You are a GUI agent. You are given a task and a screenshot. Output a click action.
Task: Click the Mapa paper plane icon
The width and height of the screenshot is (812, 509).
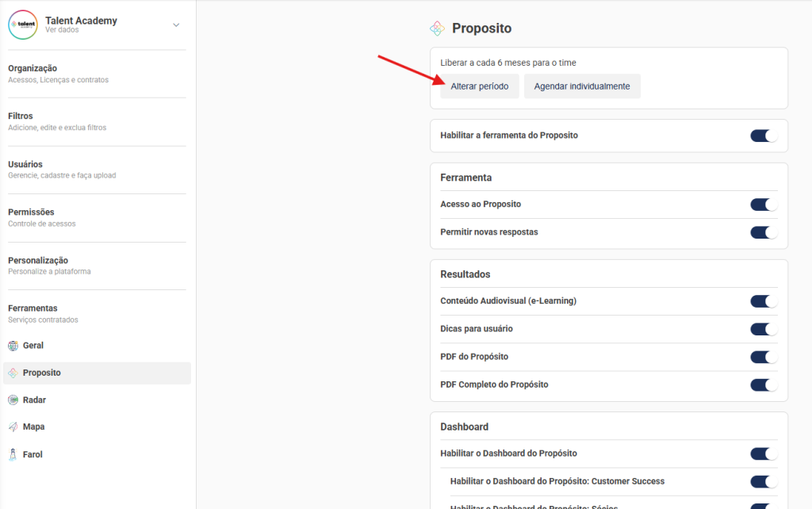click(13, 427)
